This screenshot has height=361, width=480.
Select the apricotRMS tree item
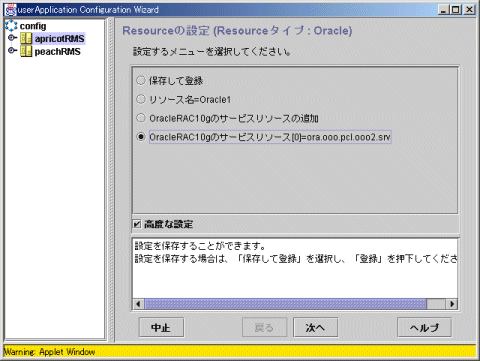pos(59,39)
